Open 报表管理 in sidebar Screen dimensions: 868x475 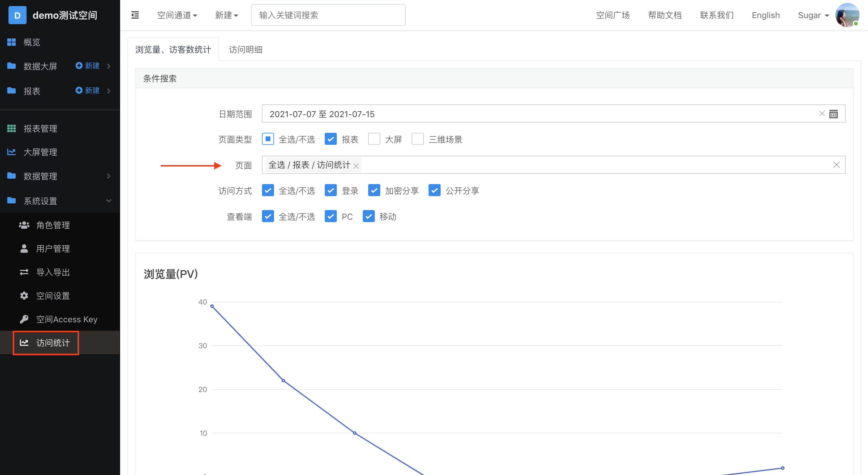point(40,128)
